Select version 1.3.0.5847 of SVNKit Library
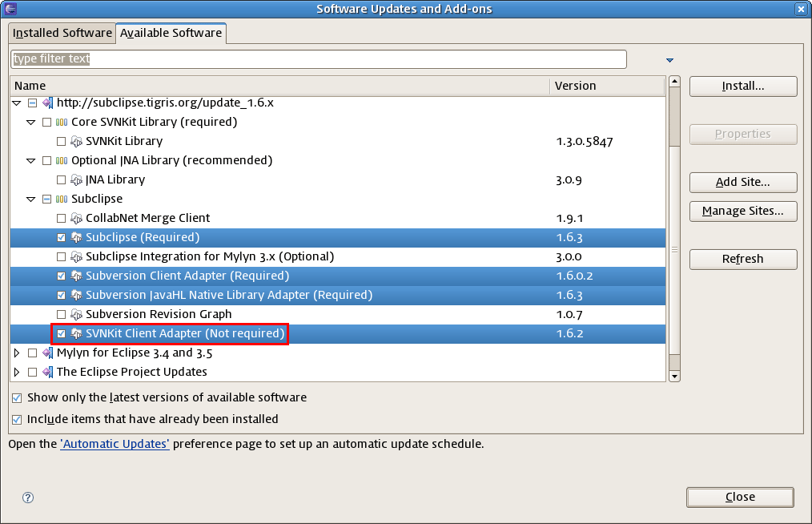This screenshot has width=812, height=524. [x=584, y=142]
